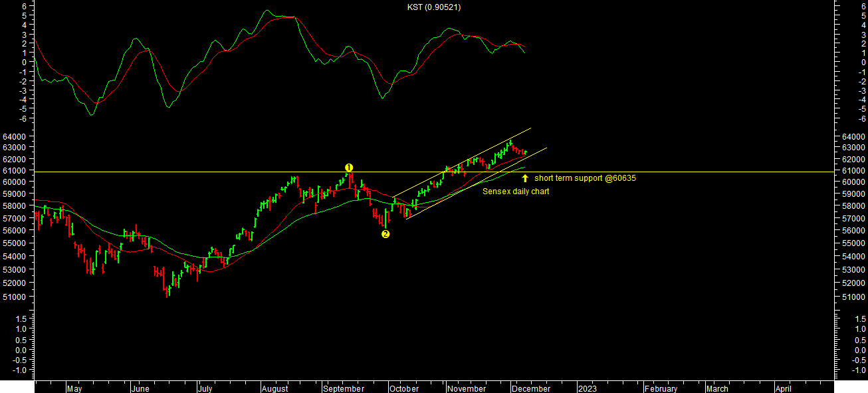Select July on the date axis
Image resolution: width=868 pixels, height=393 pixels.
205,389
